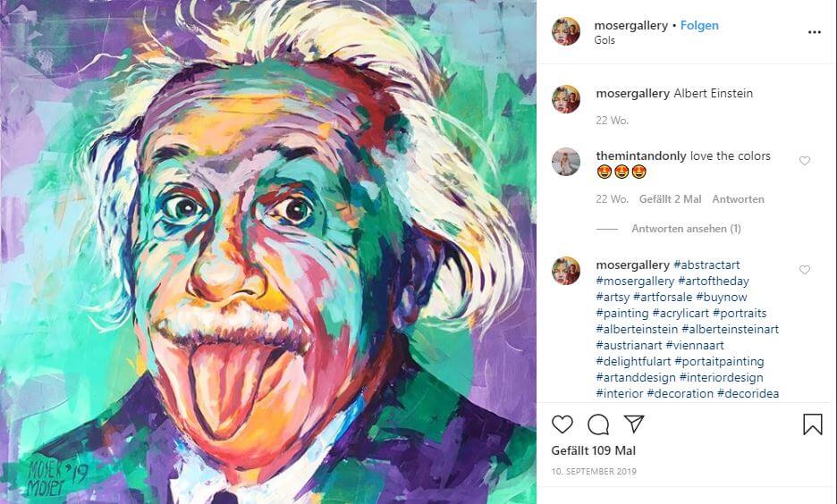Like the post with heart icon
This screenshot has width=837, height=504.
(562, 424)
